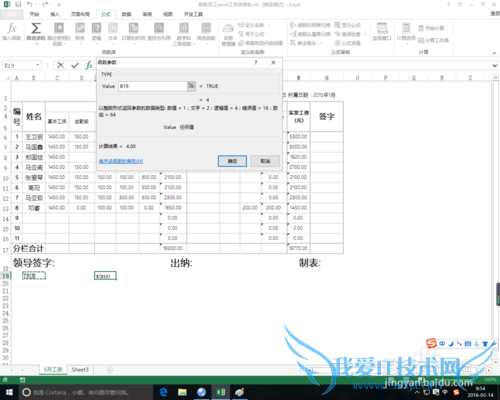The image size is (500, 400).
Task: Click Remove Arrows
Action: pos(303,43)
